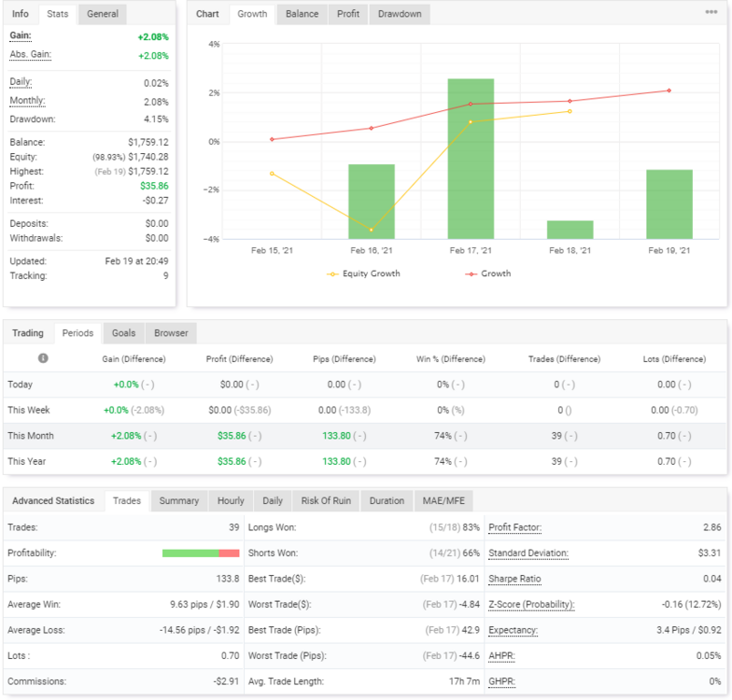Click the AHPR label link
Image resolution: width=732 pixels, height=700 pixels.
coord(502,655)
